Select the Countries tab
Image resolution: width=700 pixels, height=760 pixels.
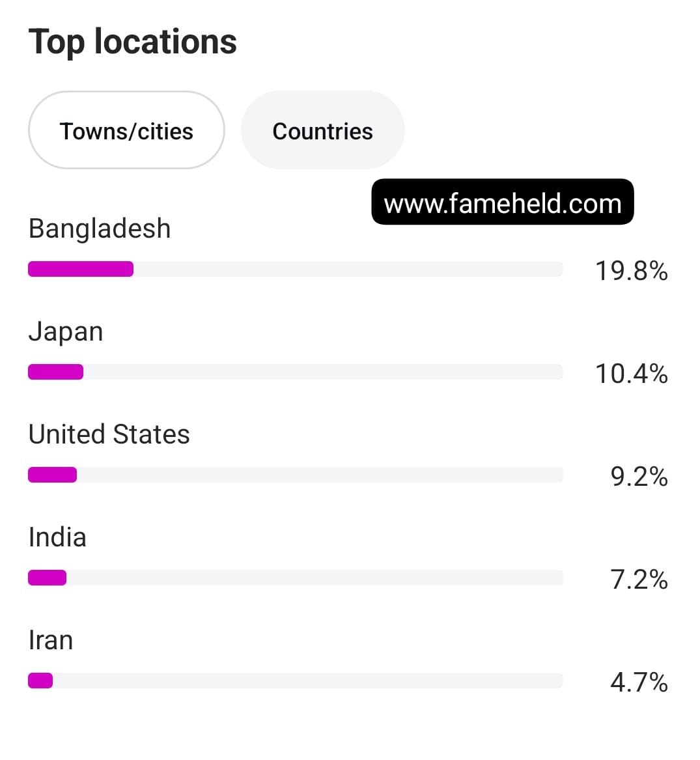[x=323, y=130]
